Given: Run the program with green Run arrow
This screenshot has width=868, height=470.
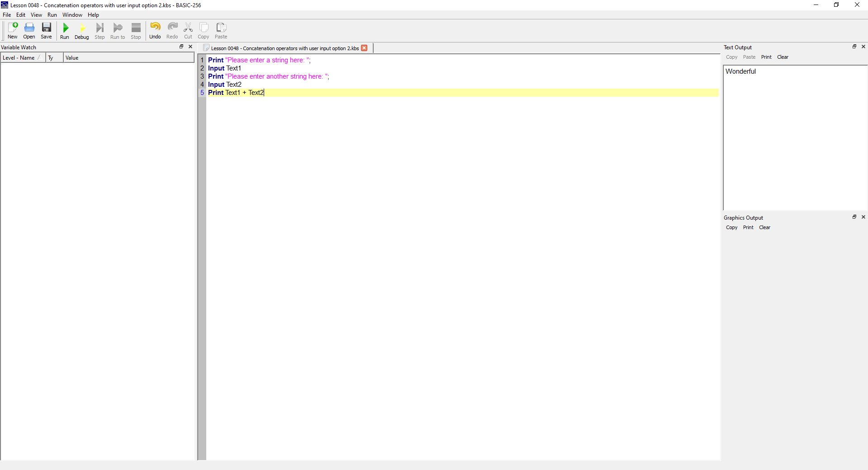Looking at the screenshot, I should click(x=65, y=31).
